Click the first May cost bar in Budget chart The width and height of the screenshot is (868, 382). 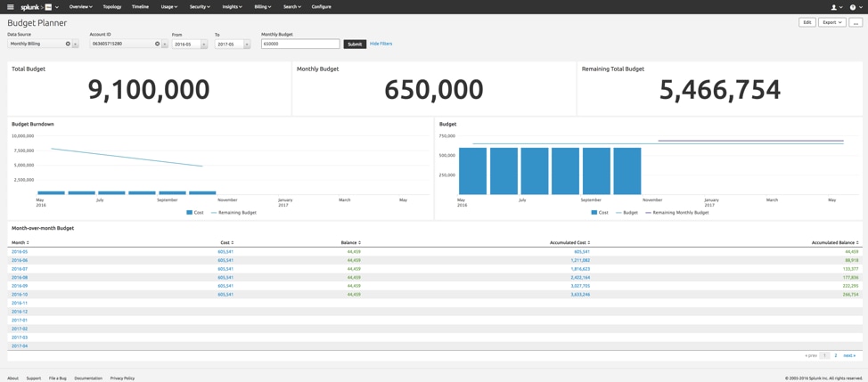click(x=472, y=171)
